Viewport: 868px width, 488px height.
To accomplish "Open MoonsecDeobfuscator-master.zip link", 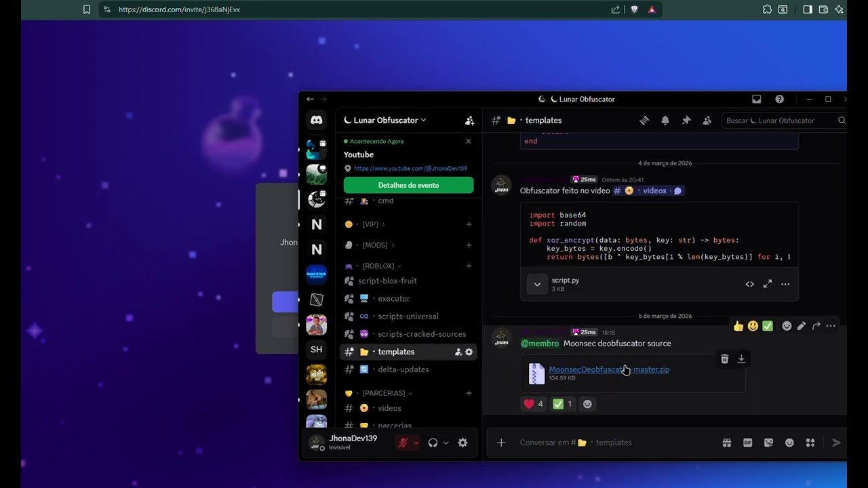I will pyautogui.click(x=609, y=369).
